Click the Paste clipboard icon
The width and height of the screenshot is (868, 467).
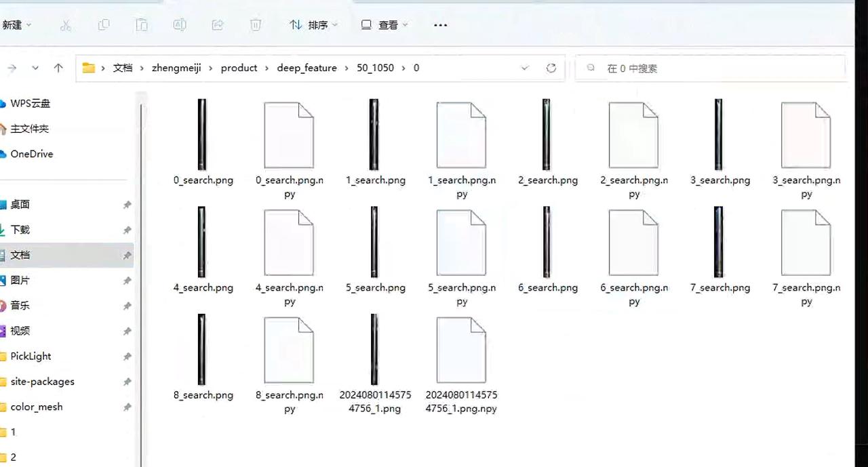click(x=142, y=25)
